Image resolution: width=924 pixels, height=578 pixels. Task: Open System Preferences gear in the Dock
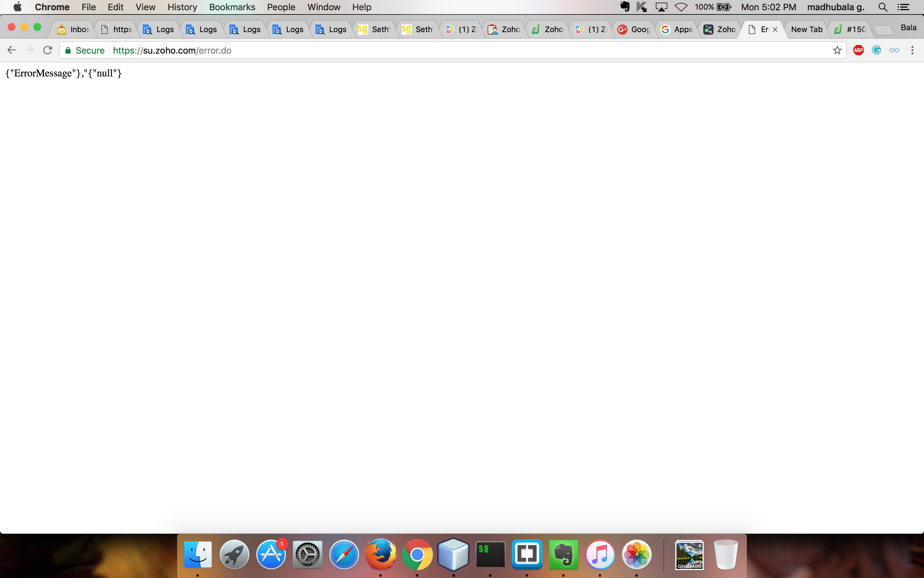[307, 554]
